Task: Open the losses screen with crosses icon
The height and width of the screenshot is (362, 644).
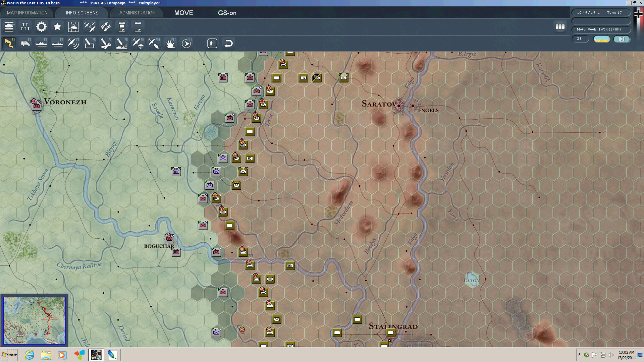Action: tap(25, 27)
